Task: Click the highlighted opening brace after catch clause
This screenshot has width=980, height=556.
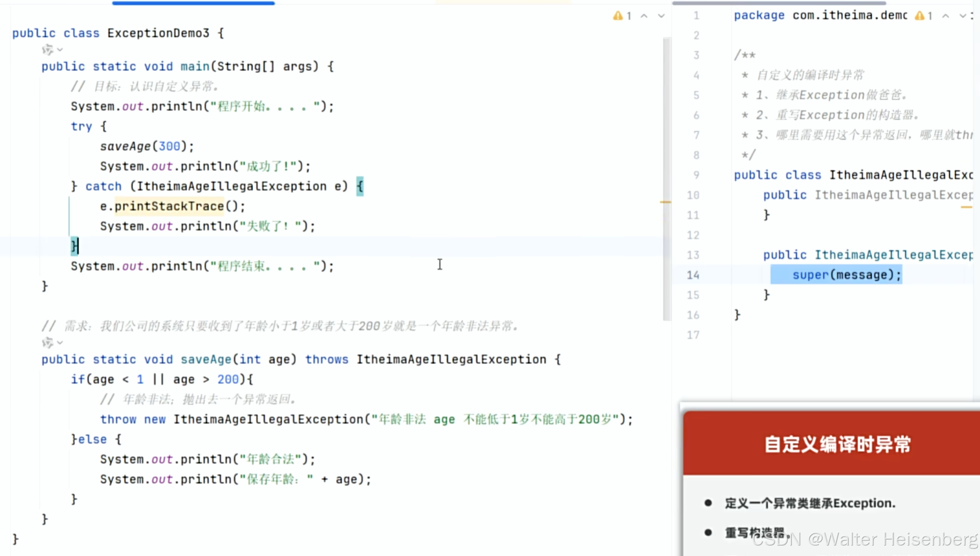Action: (360, 186)
